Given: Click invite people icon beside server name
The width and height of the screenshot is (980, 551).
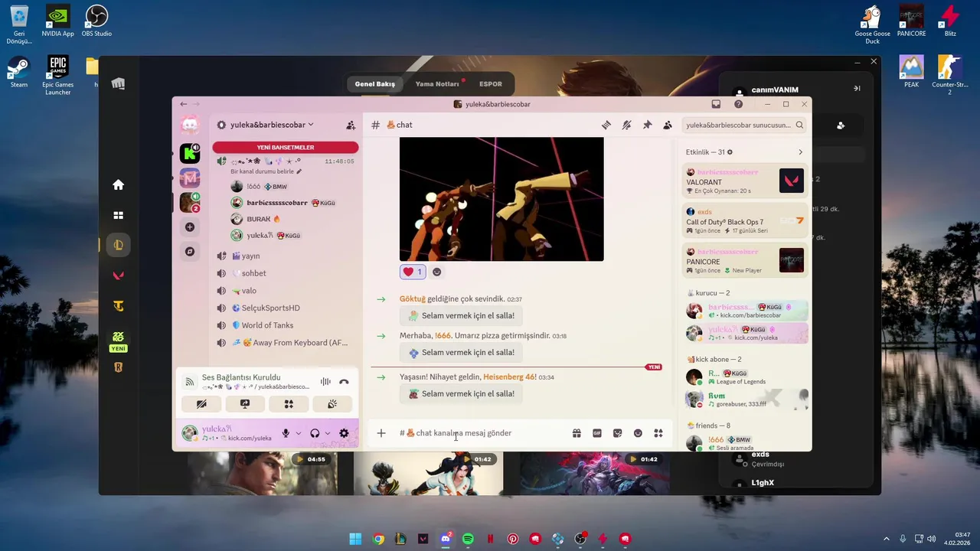Looking at the screenshot, I should coord(351,125).
